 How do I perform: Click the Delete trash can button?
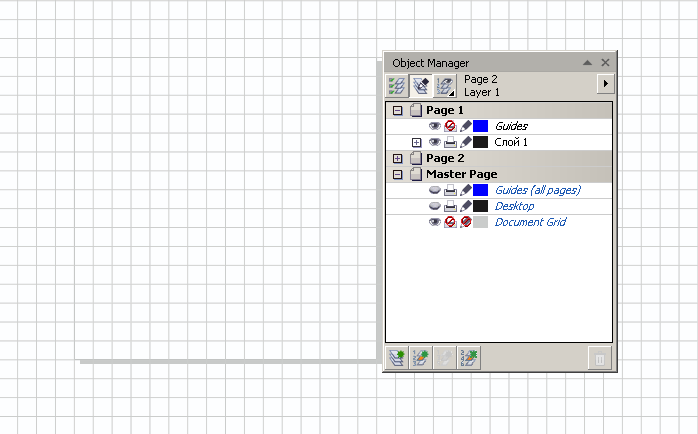600,358
